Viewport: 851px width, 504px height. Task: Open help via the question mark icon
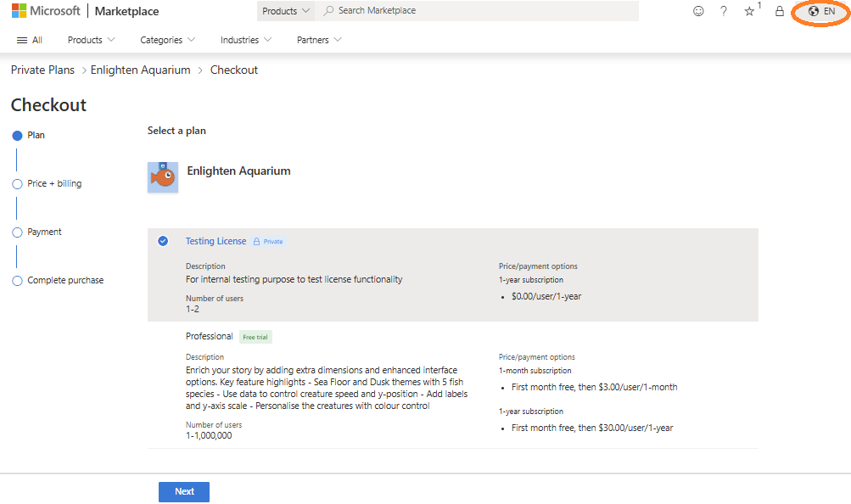722,11
